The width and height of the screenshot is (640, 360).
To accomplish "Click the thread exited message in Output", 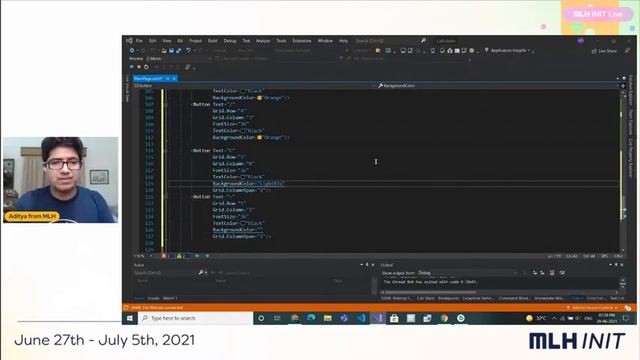I will [x=430, y=282].
